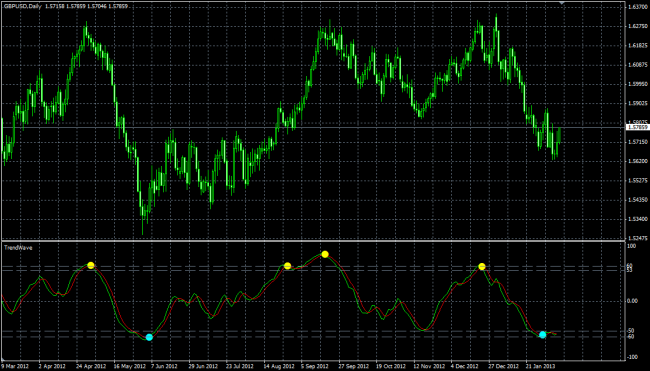
Task: Select yellow dot at TrendWave's highest peak
Action: (x=325, y=254)
